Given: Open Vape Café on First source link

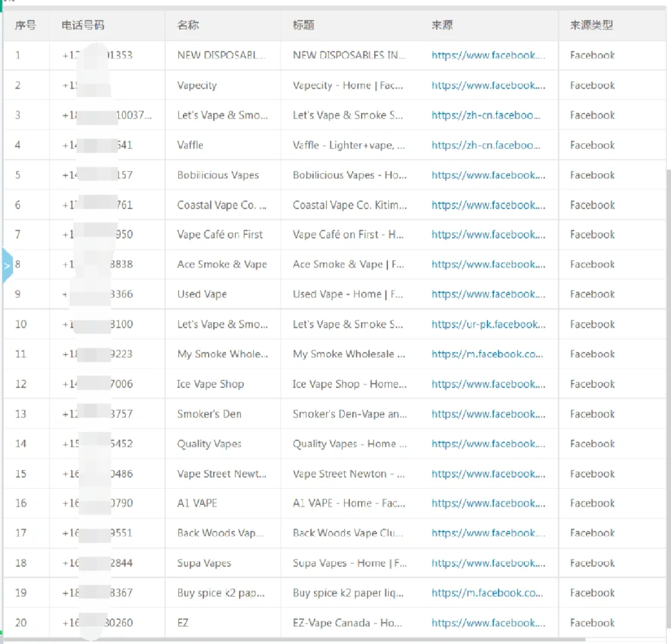Looking at the screenshot, I should coord(488,235).
